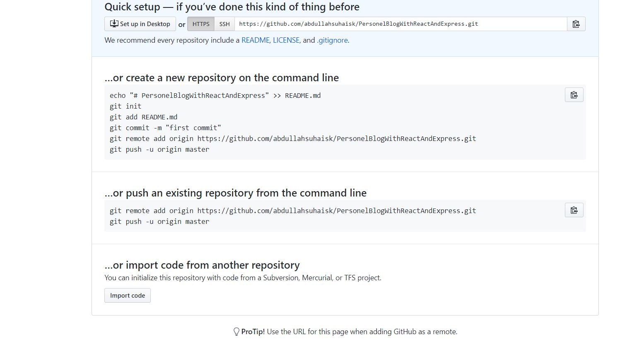Copy the new repository commands clipboard icon
The image size is (644, 347).
pos(574,95)
